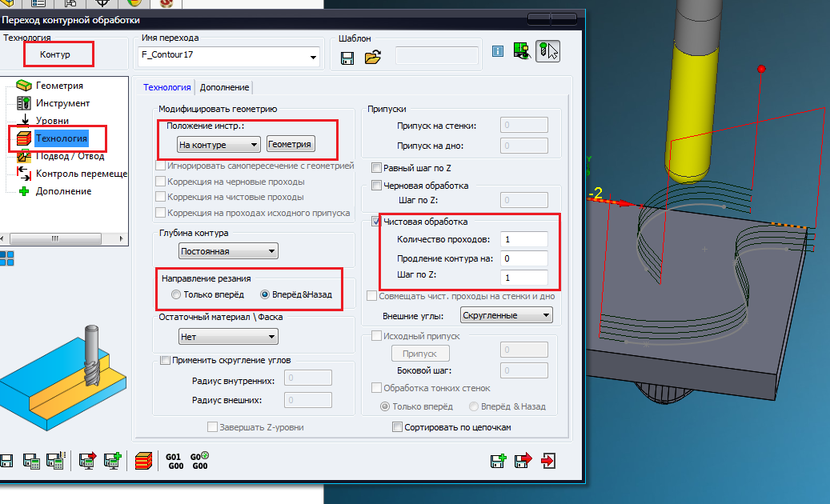This screenshot has width=830, height=504.
Task: Click the plain save floppy icon at bottom left
Action: coord(6,461)
